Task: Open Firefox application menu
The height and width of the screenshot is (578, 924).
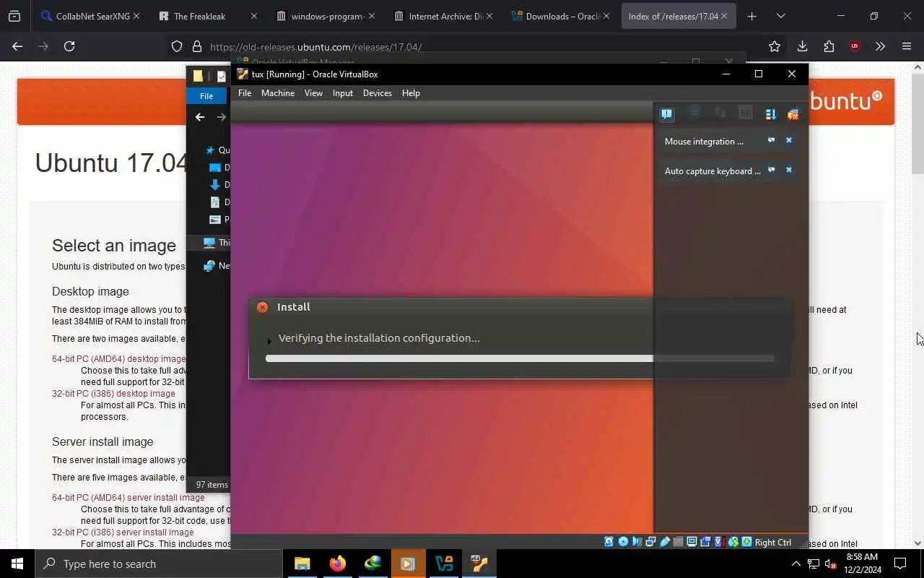Action: pos(907,46)
